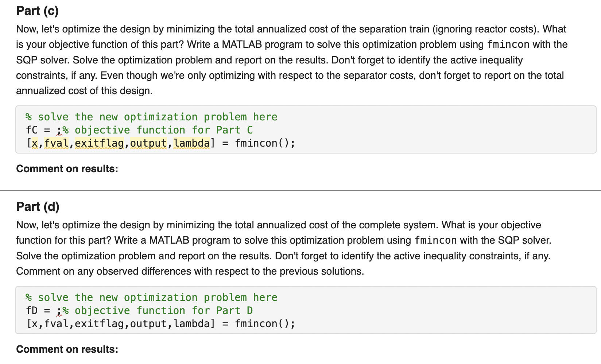Viewport: 601px width, 364px height.
Task: Click 'fmincon' monospace word in Part (c) paragraph
Action: coord(508,44)
